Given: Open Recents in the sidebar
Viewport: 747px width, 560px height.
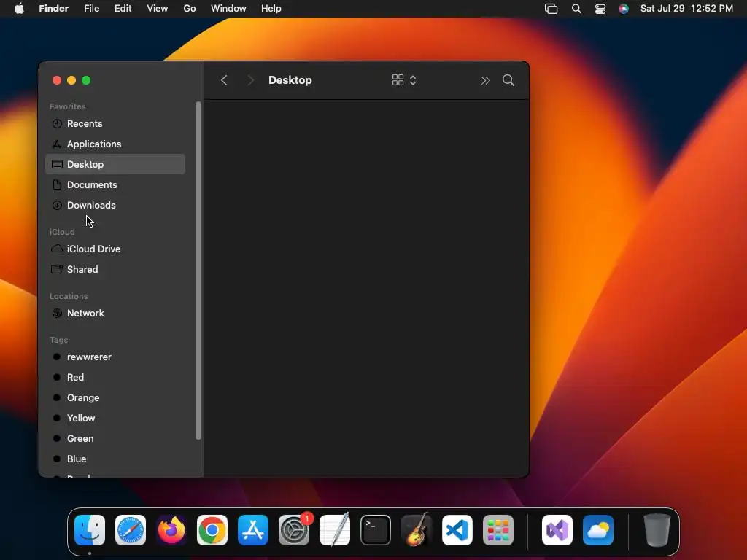Looking at the screenshot, I should pos(115,123).
